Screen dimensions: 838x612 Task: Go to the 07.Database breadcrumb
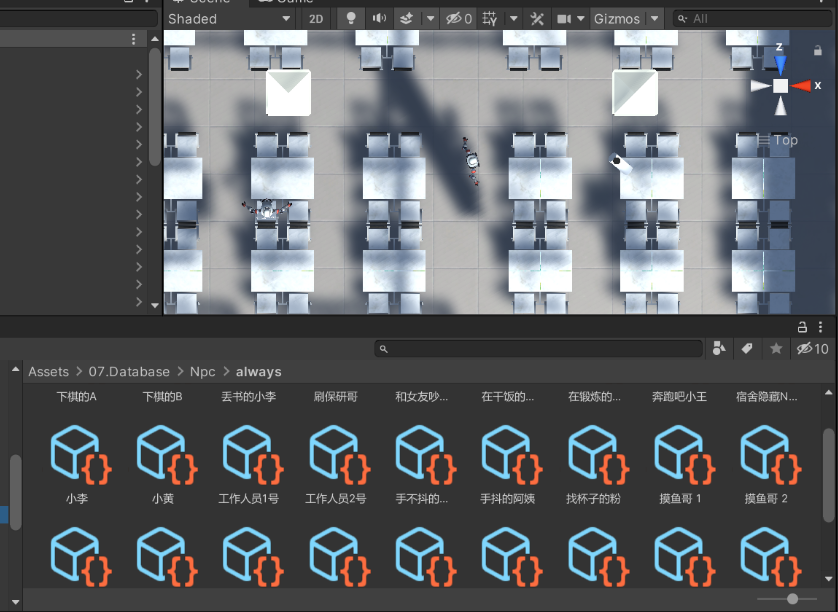pyautogui.click(x=129, y=371)
